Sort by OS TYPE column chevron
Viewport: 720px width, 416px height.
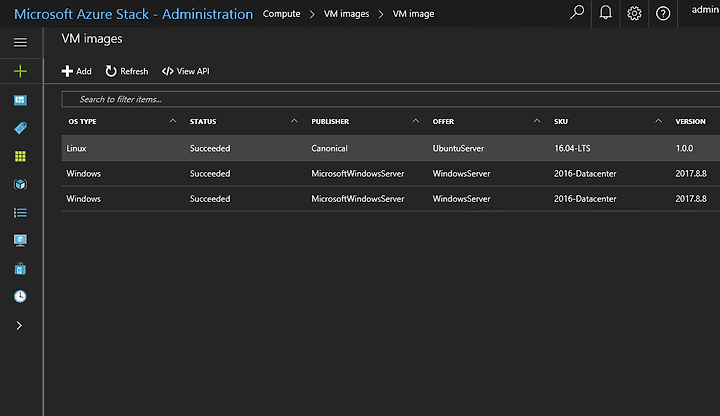pyautogui.click(x=173, y=121)
